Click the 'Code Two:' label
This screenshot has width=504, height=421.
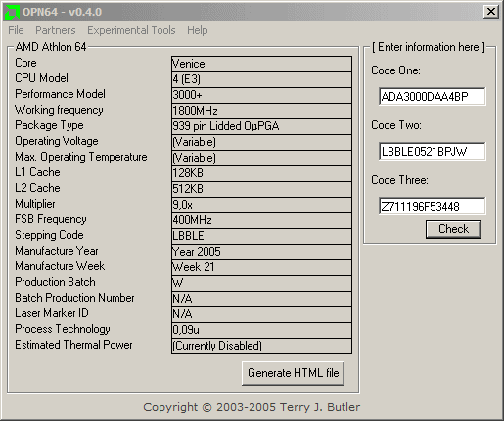pos(396,125)
